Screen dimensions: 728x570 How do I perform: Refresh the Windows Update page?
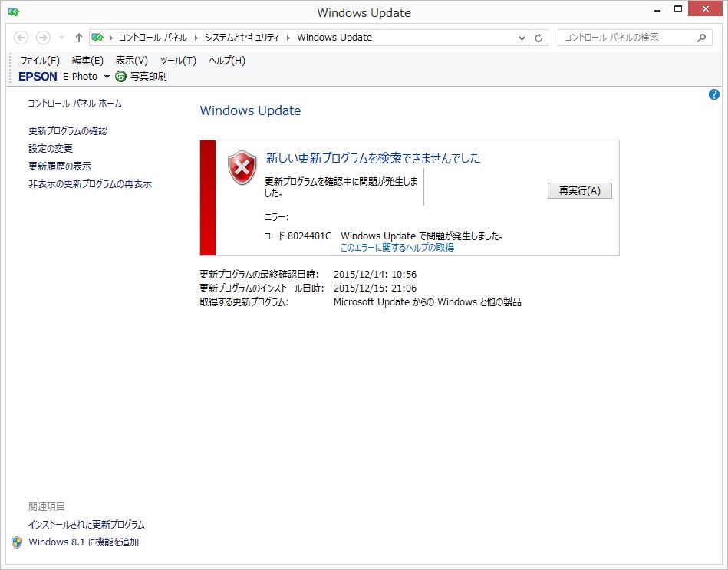pos(539,38)
